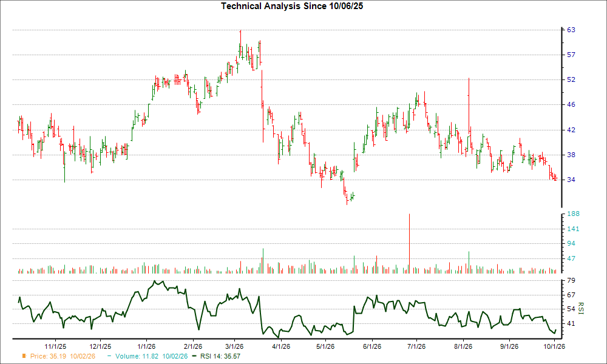Image resolution: width=607 pixels, height=364 pixels.
Task: Click the date label 3/1/26
Action: coord(234,346)
